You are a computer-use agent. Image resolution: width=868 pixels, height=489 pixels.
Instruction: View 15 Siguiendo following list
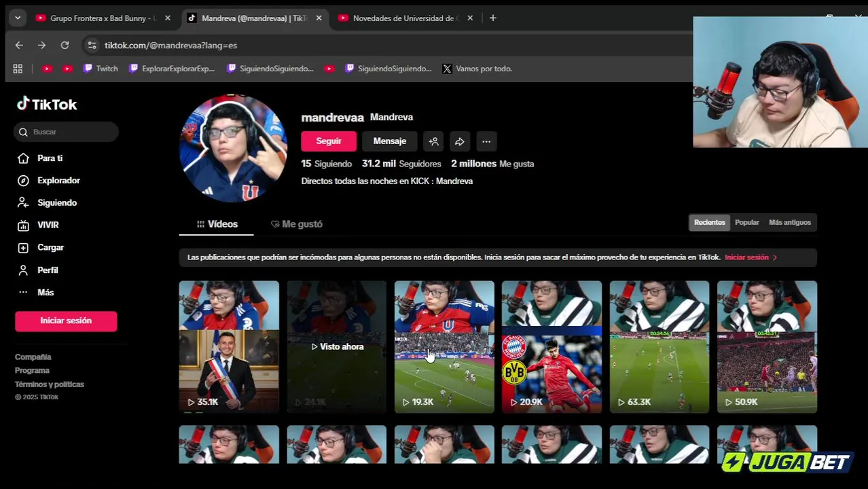click(x=327, y=164)
